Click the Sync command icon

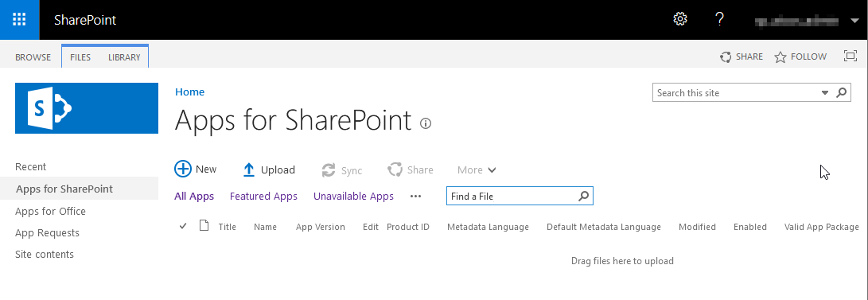click(329, 170)
